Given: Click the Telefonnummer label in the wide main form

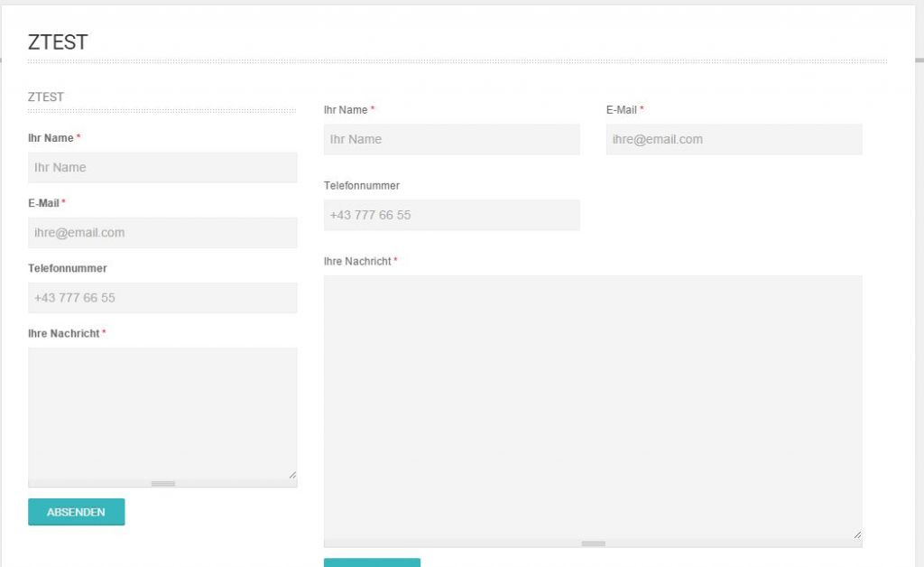Looking at the screenshot, I should tap(361, 185).
